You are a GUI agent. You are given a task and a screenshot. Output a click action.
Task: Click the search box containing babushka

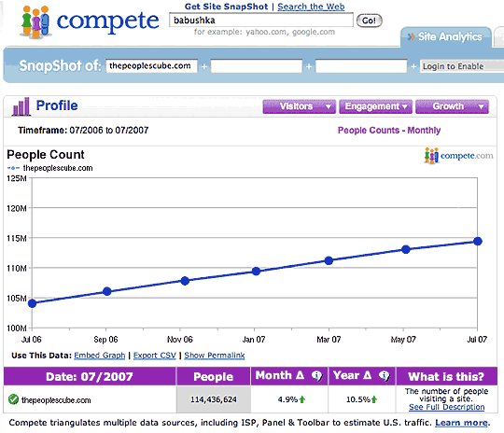tap(261, 21)
